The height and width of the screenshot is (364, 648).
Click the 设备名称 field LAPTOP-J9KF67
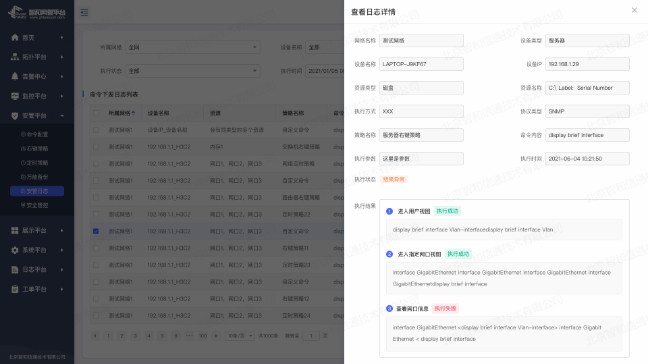point(421,64)
